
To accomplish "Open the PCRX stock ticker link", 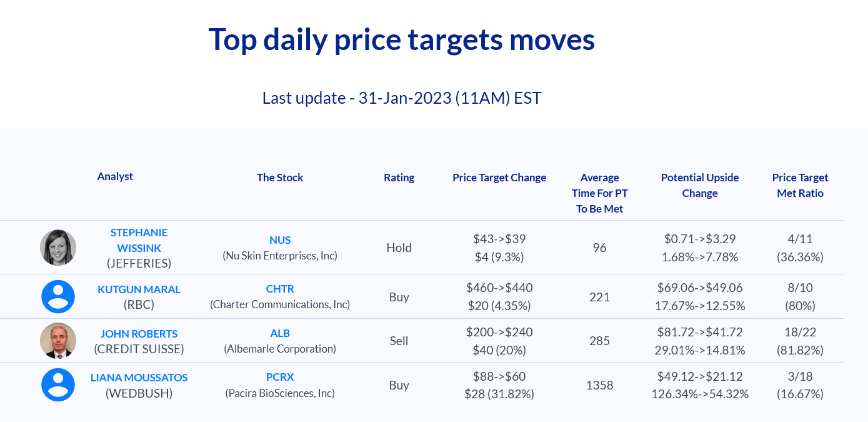I will pos(280,377).
